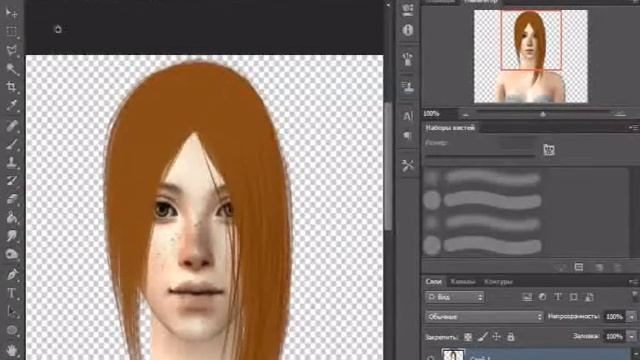Select the Move tool

pos(11,13)
